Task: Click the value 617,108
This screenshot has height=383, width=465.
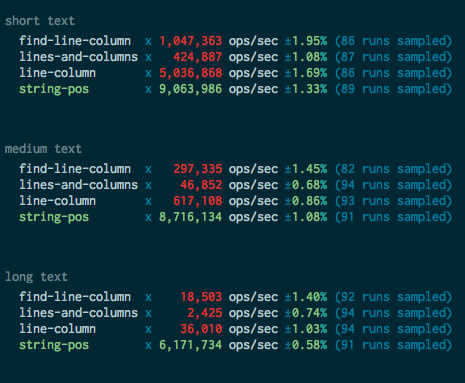Action: [x=198, y=201]
